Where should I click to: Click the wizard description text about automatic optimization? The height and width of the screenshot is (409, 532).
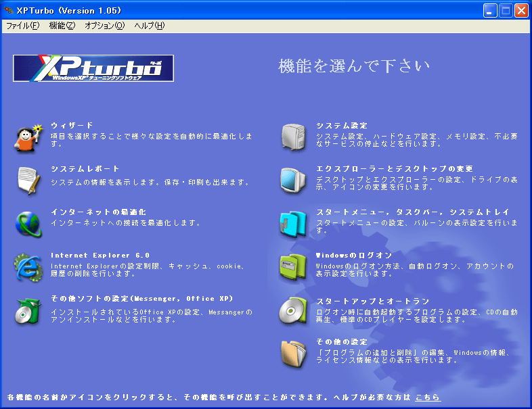point(152,140)
